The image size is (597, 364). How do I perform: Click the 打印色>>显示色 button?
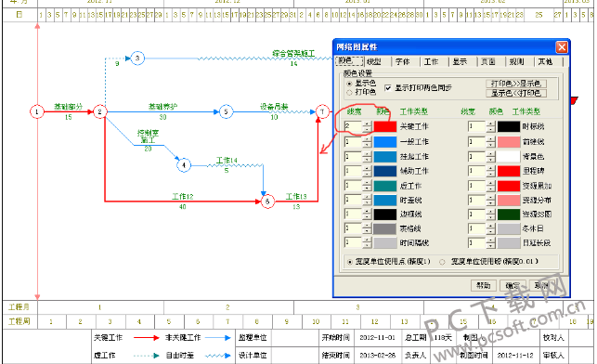click(516, 84)
